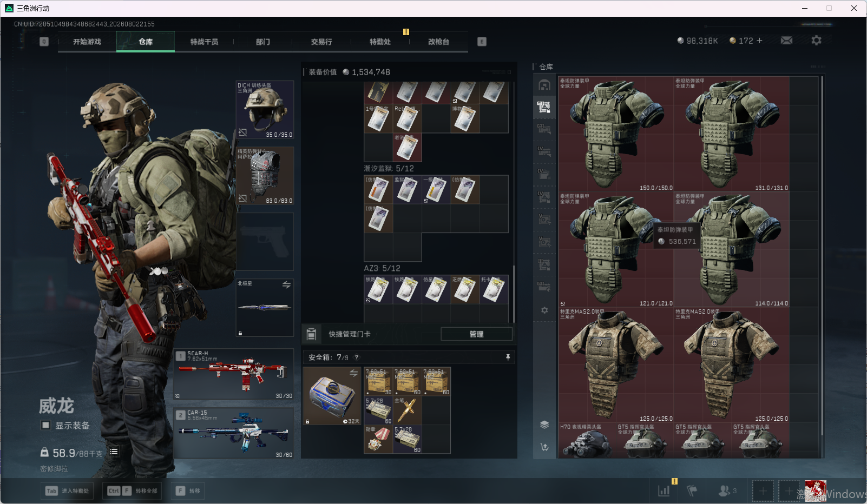Go to the 特战干员 tab
This screenshot has width=867, height=504.
(204, 42)
